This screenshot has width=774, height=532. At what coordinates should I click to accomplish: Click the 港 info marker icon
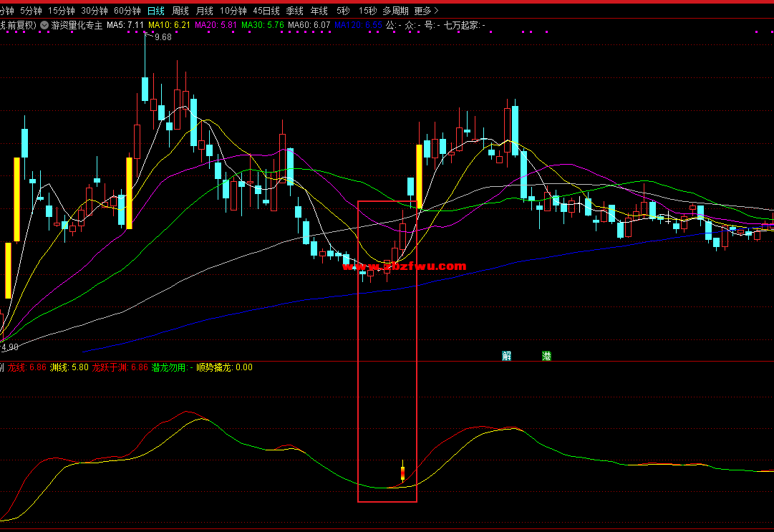[546, 356]
